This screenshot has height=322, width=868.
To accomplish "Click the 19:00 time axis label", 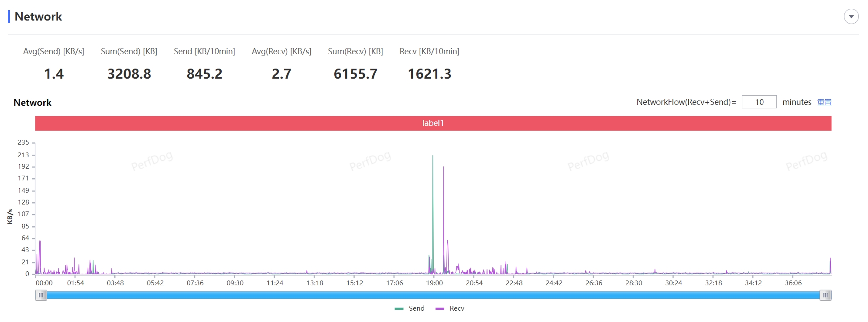I will pos(434,283).
